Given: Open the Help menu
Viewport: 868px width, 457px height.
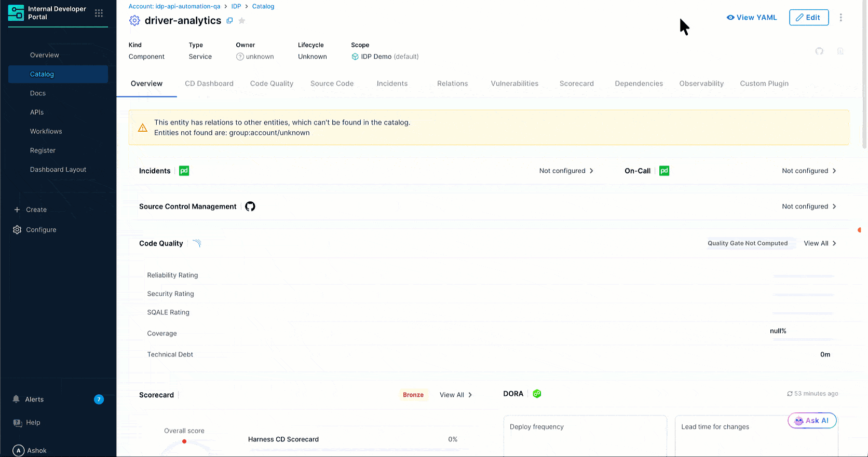Looking at the screenshot, I should [x=26, y=423].
